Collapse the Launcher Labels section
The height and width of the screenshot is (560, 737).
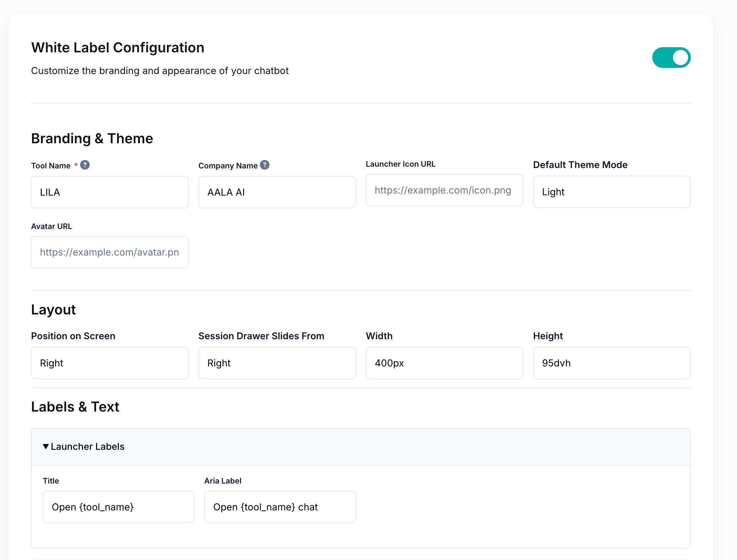point(87,446)
